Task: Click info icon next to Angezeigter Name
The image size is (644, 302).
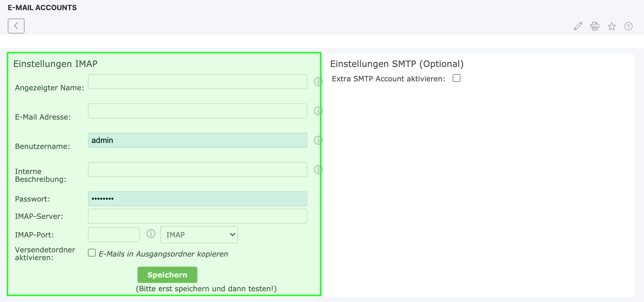Action: (x=318, y=82)
